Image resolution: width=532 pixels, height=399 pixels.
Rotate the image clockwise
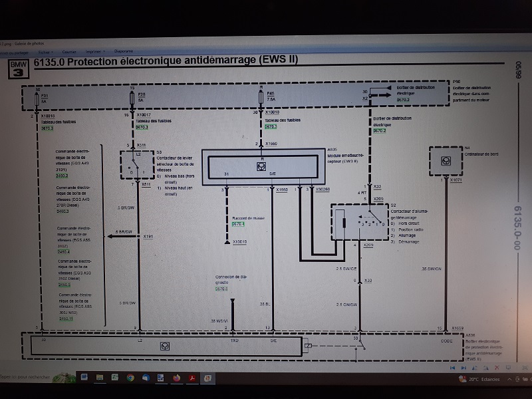[x=486, y=368]
